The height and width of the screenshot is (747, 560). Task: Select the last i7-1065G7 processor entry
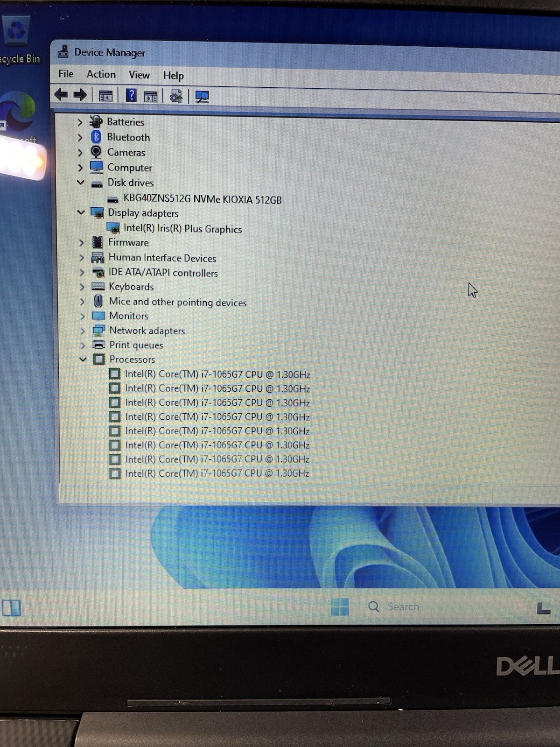pos(217,473)
